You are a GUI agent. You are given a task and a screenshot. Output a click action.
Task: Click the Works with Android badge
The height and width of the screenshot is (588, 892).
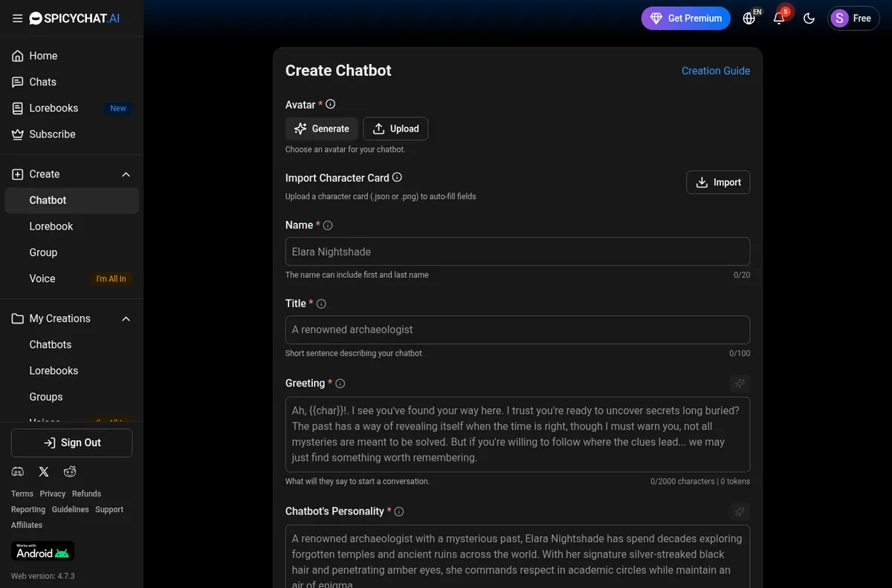tap(42, 551)
